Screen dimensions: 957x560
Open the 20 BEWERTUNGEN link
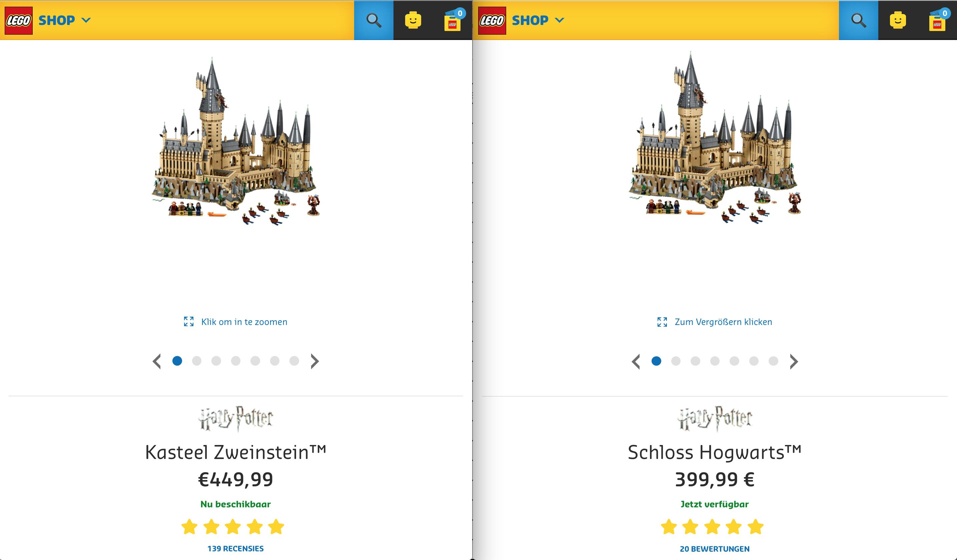(x=714, y=549)
